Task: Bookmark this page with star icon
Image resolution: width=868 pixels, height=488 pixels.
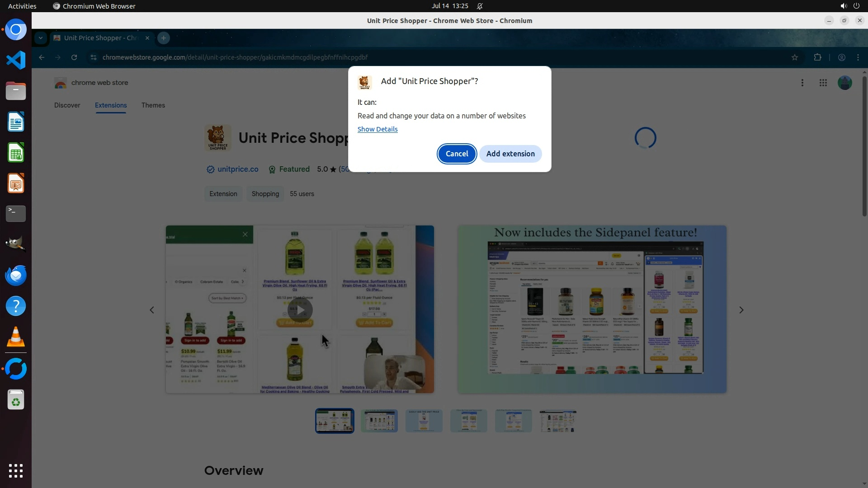Action: [x=795, y=57]
